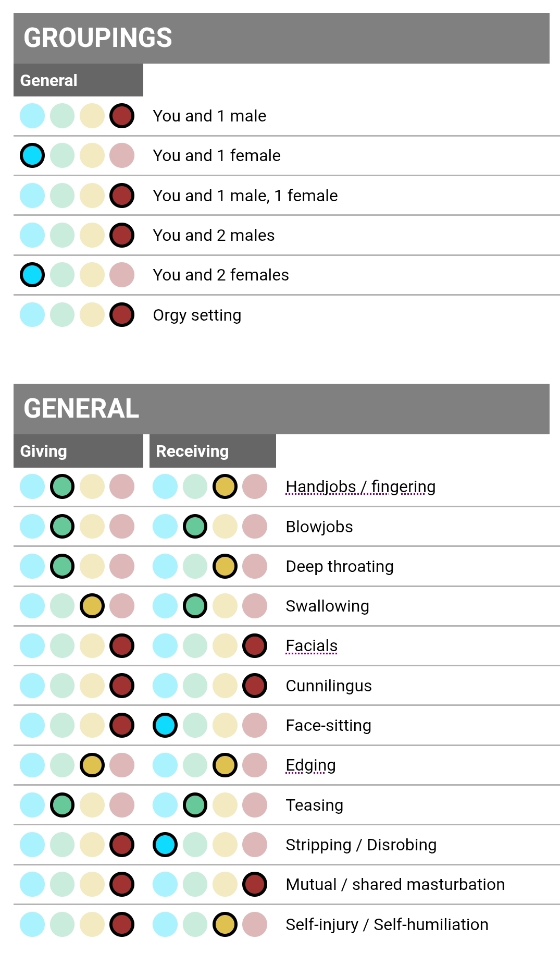Set Giving to red for Teasing
Screen dimensions: 560x964
pyautogui.click(x=122, y=805)
